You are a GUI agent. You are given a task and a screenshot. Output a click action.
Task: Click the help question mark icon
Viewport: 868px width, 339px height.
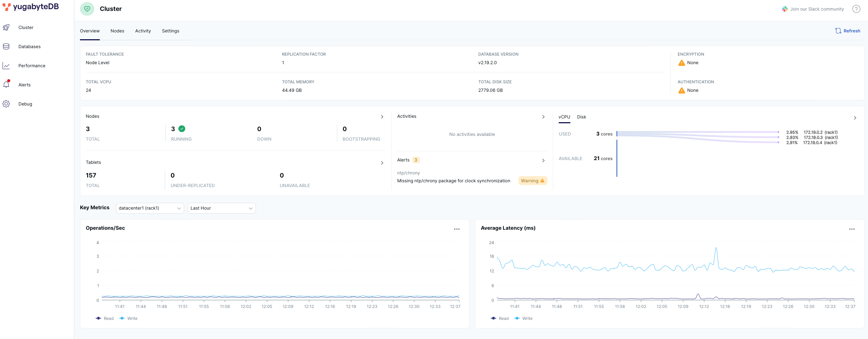[x=856, y=9]
